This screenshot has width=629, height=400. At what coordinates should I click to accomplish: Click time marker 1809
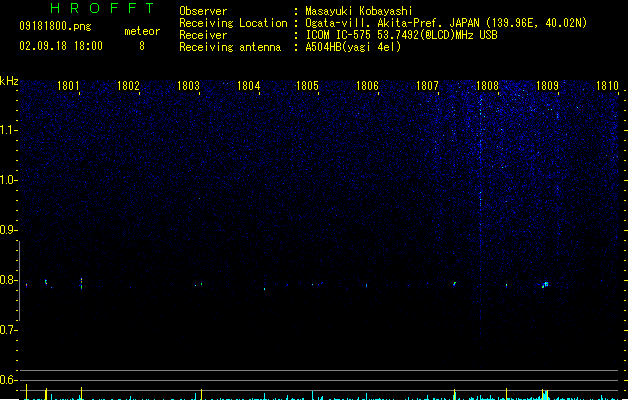pyautogui.click(x=547, y=86)
